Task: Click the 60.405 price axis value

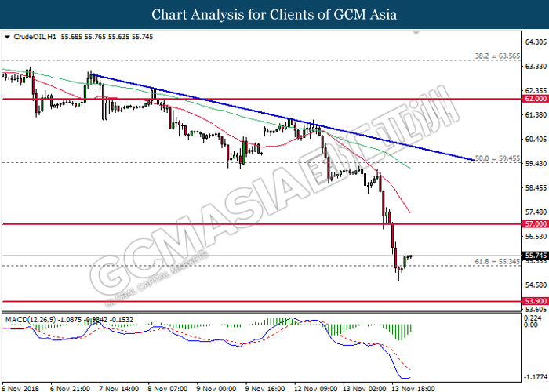Action: click(x=536, y=140)
